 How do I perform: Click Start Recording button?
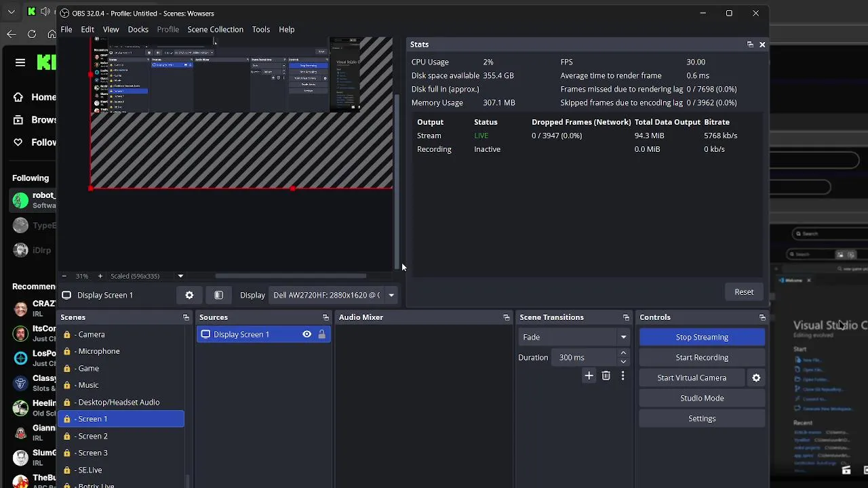pyautogui.click(x=702, y=357)
